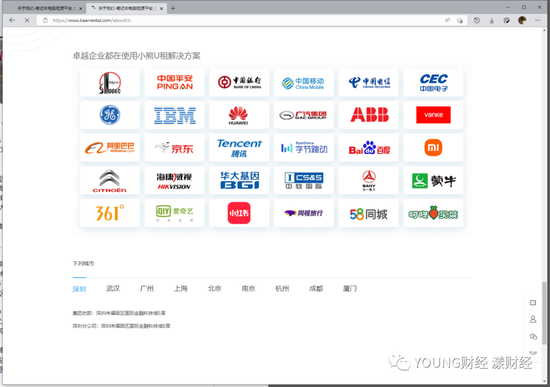The height and width of the screenshot is (387, 550).
Task: Open the browser settings ellipsis menu
Action: [x=537, y=20]
